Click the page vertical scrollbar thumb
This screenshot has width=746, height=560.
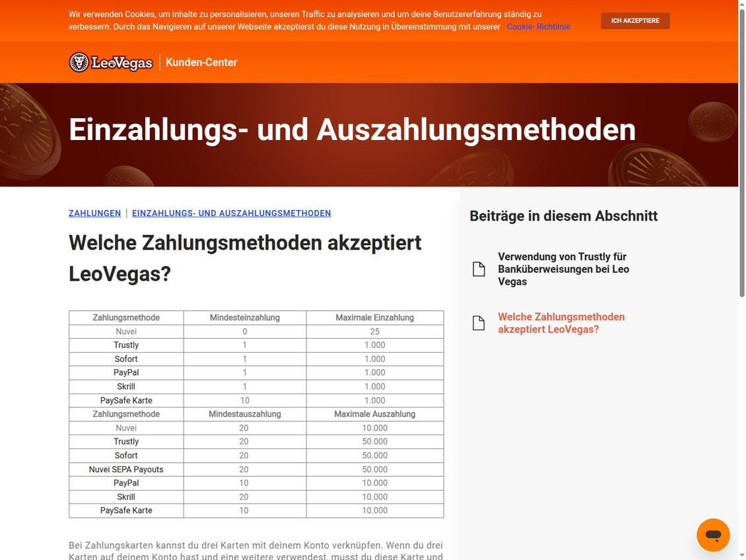742,153
